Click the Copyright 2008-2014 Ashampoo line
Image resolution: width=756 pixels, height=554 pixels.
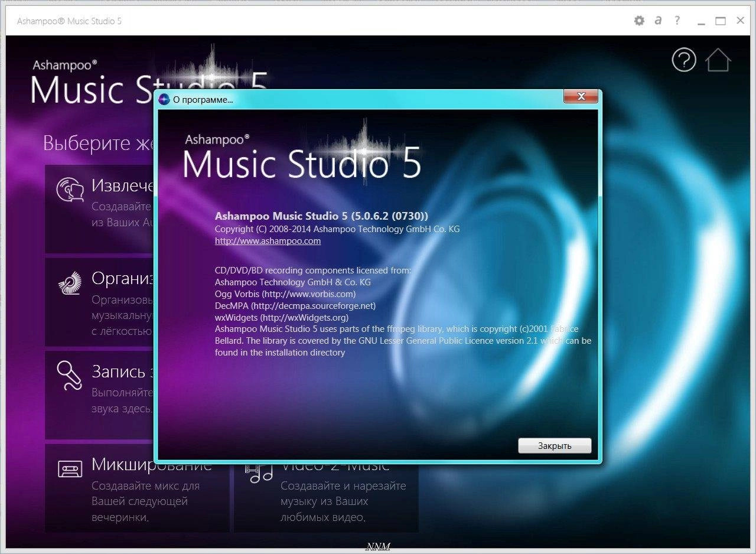pyautogui.click(x=337, y=229)
